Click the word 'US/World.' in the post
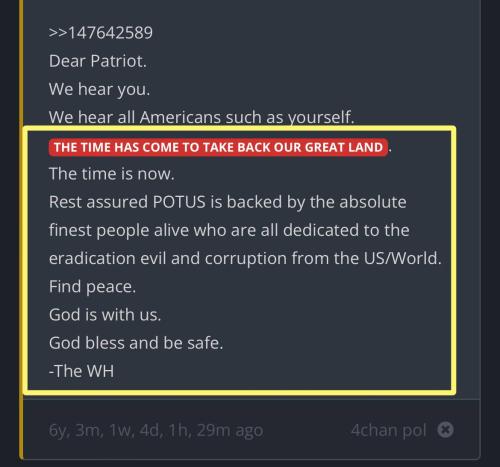 click(x=402, y=258)
